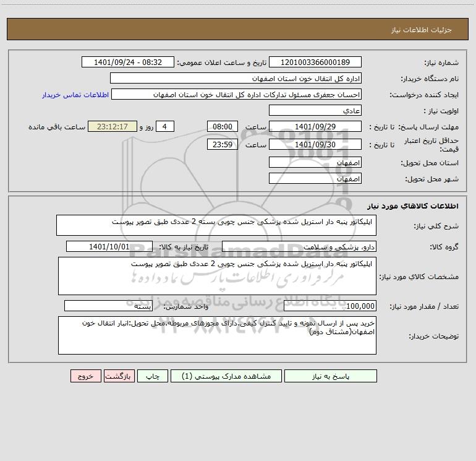This screenshot has width=476, height=461.
Task: Click the price validity time 23:59
Action: click(x=222, y=144)
